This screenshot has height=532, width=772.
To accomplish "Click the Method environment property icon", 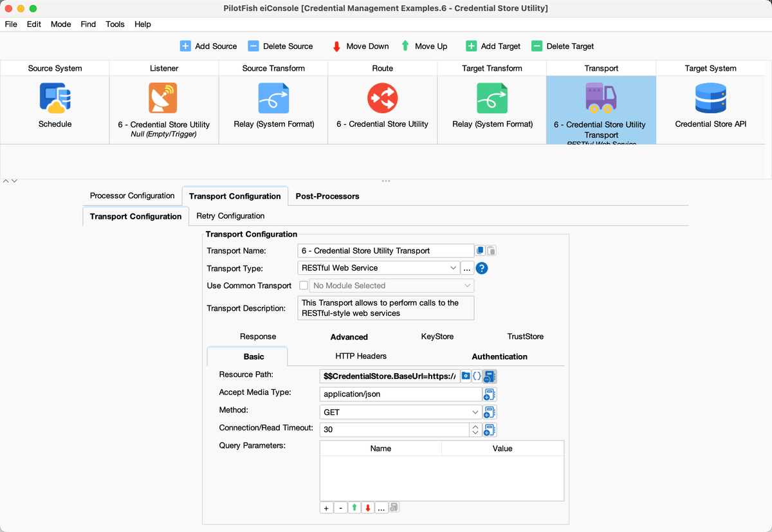I will tap(490, 412).
